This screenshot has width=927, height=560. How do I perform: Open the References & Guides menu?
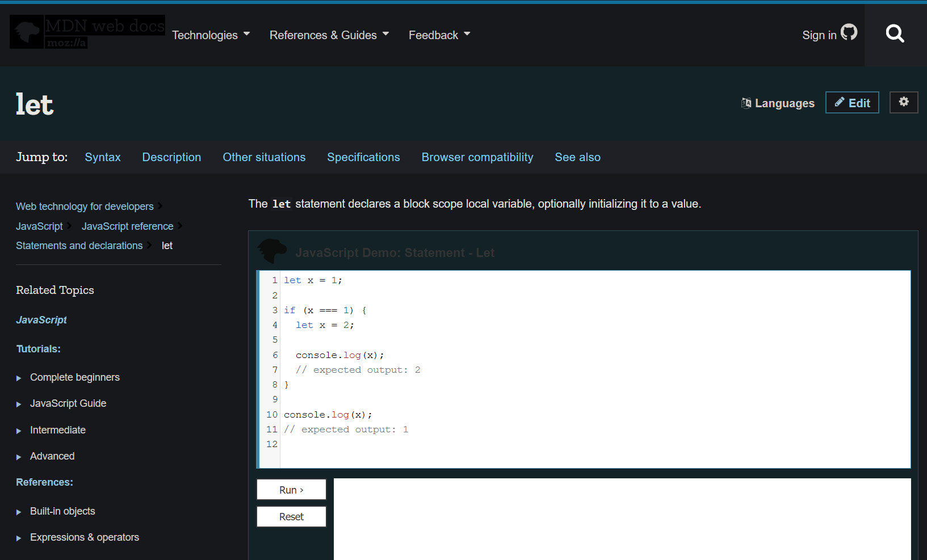pos(329,35)
